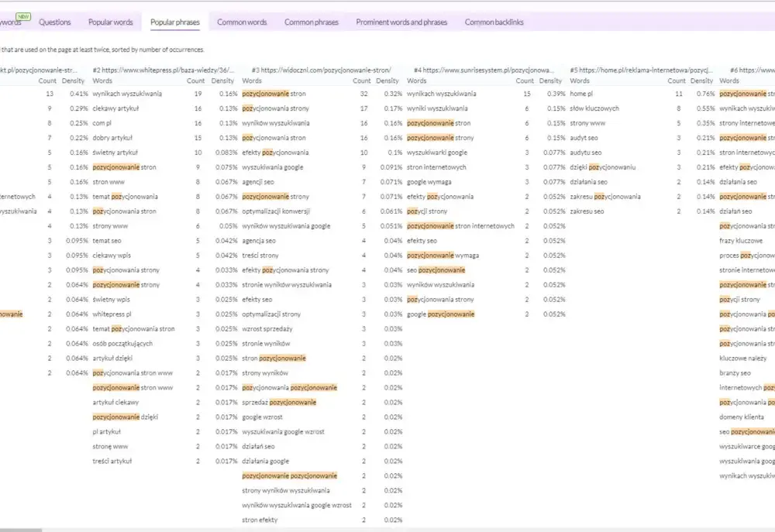
Task: Click phrase 'branży seo'
Action: [735, 373]
